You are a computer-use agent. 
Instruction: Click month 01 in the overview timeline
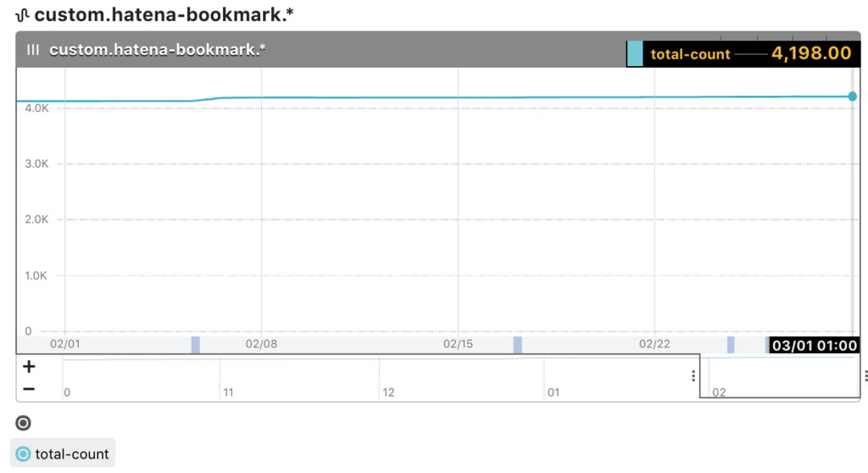pyautogui.click(x=554, y=392)
